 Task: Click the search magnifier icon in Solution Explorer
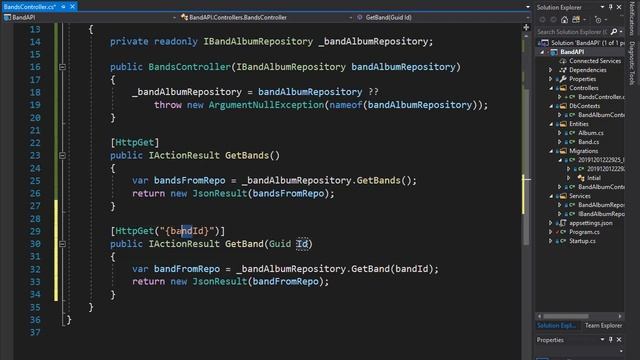pyautogui.click(x=613, y=31)
